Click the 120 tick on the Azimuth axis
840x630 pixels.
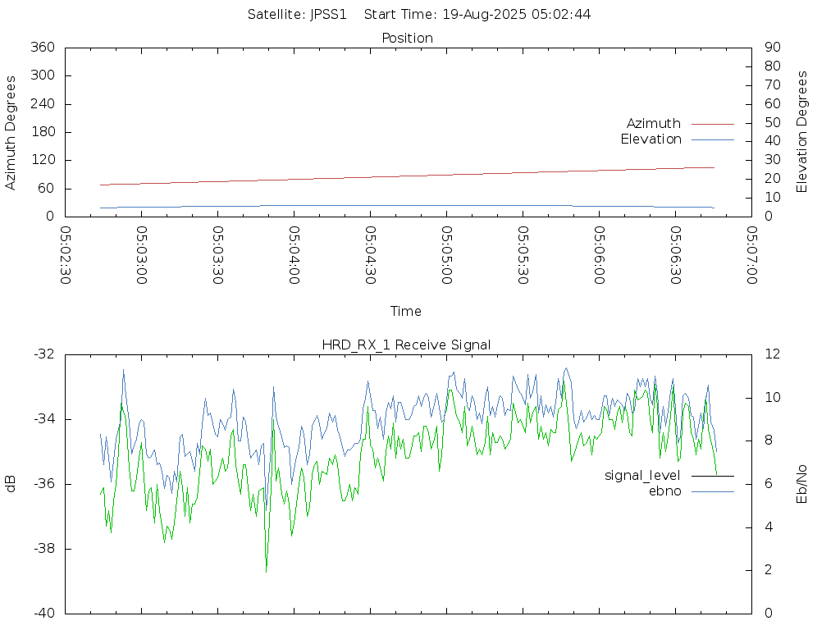(43, 160)
